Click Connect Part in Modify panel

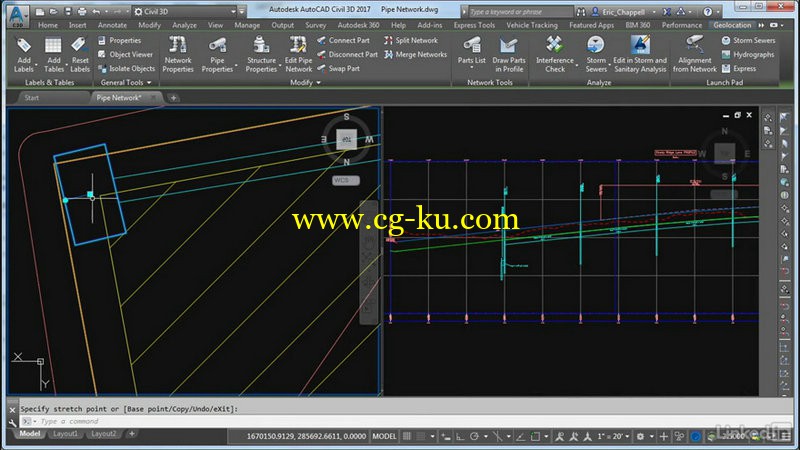pos(343,40)
